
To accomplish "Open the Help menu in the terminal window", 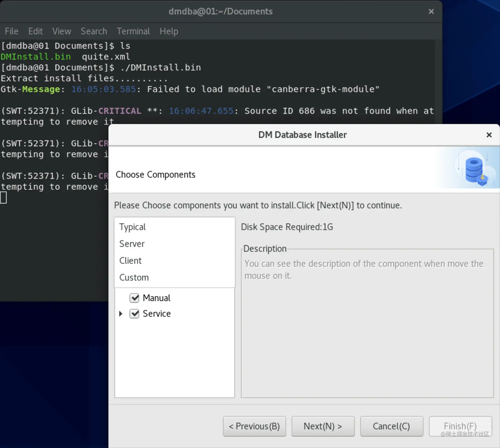I will [169, 31].
